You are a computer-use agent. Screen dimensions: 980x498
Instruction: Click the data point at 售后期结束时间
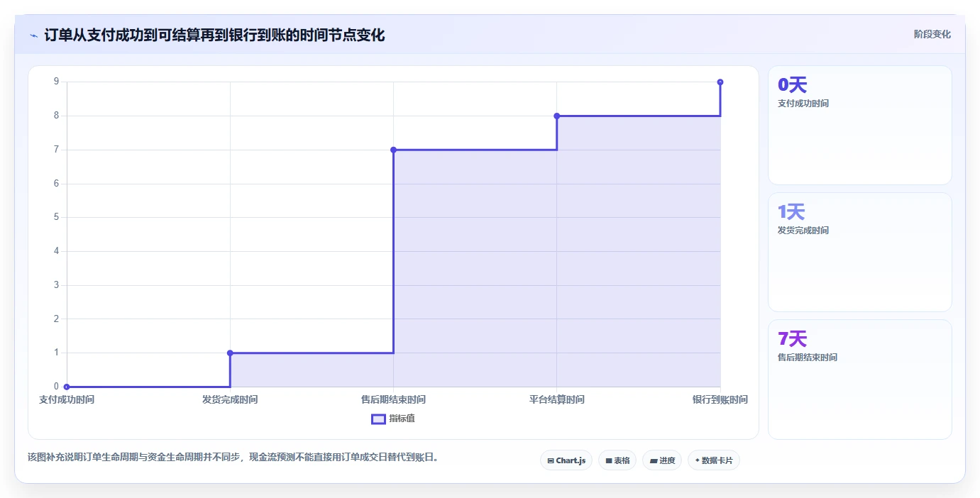(393, 150)
